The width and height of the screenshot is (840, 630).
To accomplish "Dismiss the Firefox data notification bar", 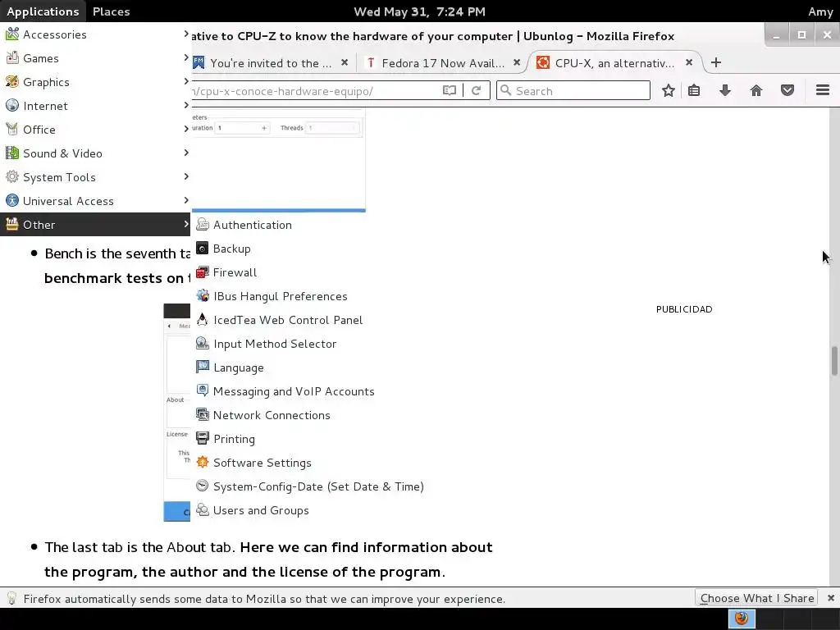I will click(830, 598).
